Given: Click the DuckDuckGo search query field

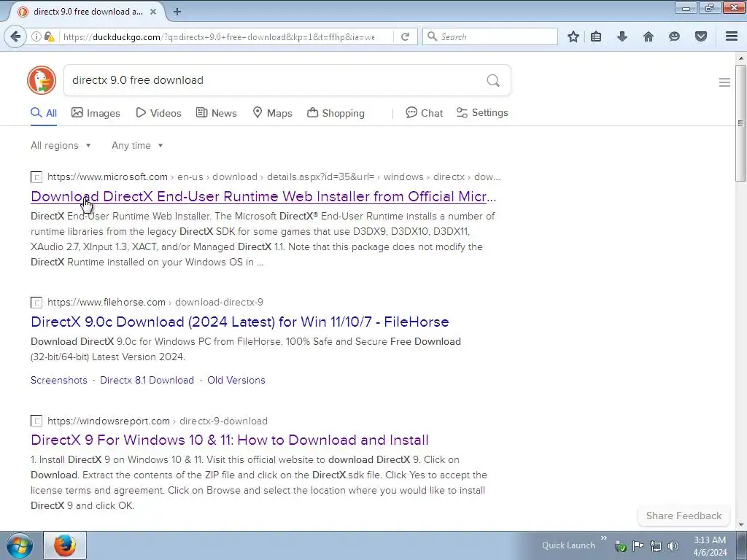Looking at the screenshot, I should pos(275,80).
